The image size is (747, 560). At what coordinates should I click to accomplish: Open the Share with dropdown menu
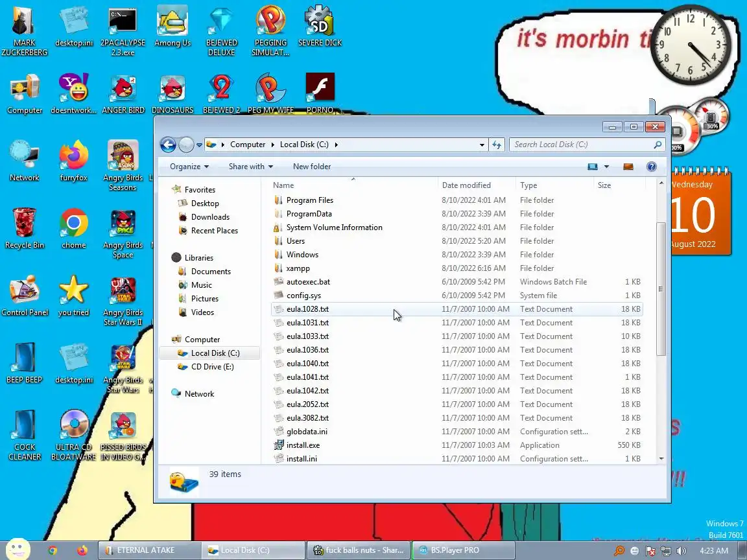(250, 166)
